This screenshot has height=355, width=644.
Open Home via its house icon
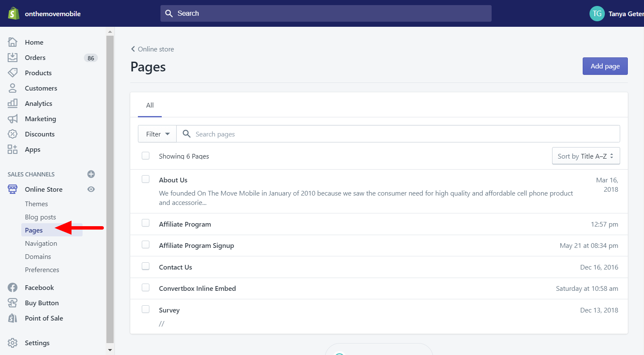[13, 42]
